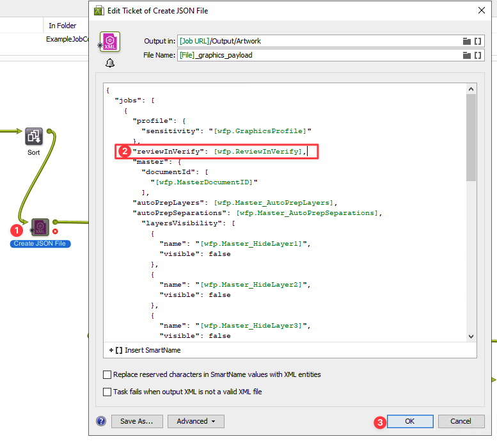Open the help icon in dialog footer

pyautogui.click(x=101, y=421)
